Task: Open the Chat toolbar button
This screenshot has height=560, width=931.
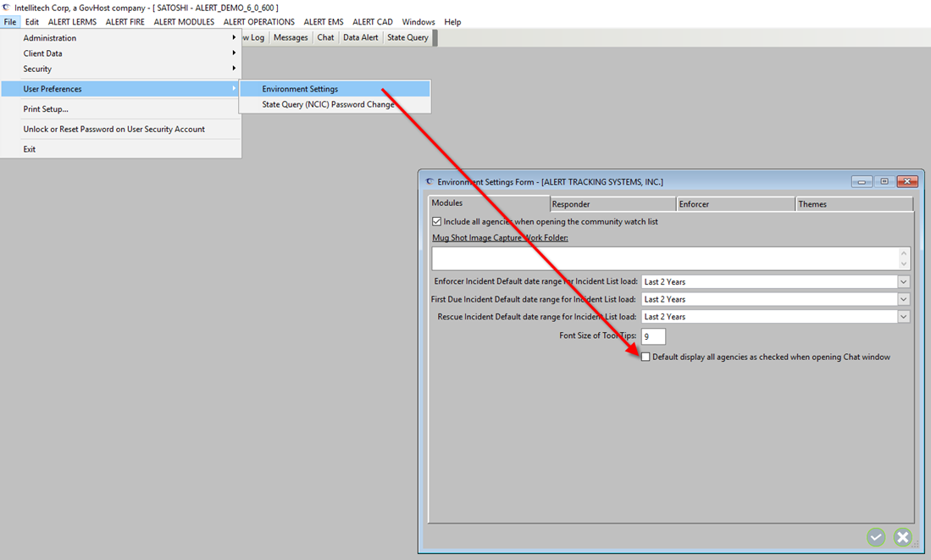Action: coord(325,37)
